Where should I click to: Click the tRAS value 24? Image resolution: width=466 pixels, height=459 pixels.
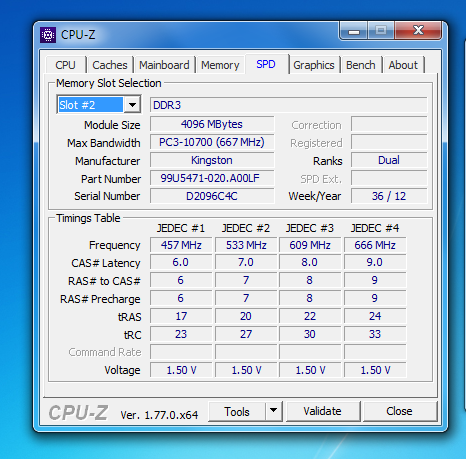coord(375,316)
